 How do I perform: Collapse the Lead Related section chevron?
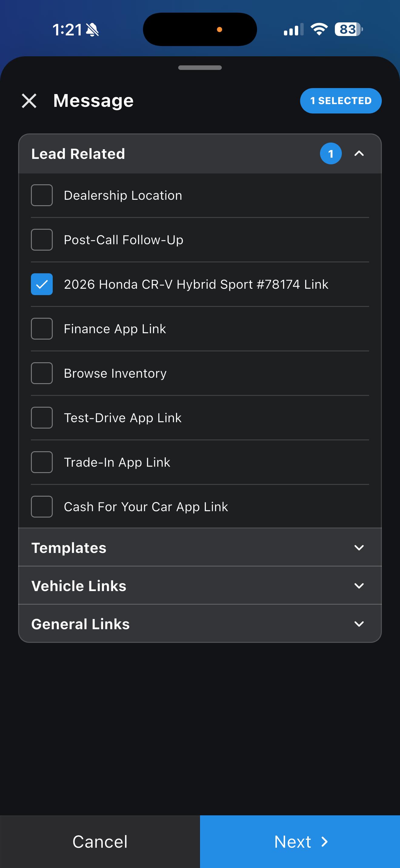(359, 154)
